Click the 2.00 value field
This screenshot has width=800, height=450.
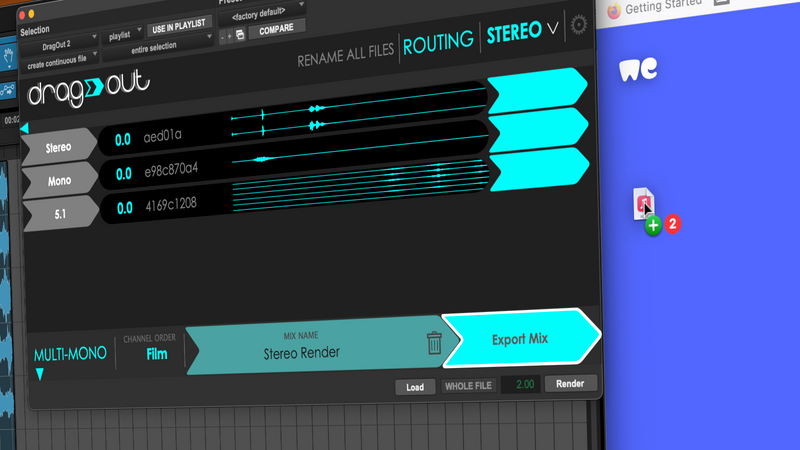(x=520, y=385)
